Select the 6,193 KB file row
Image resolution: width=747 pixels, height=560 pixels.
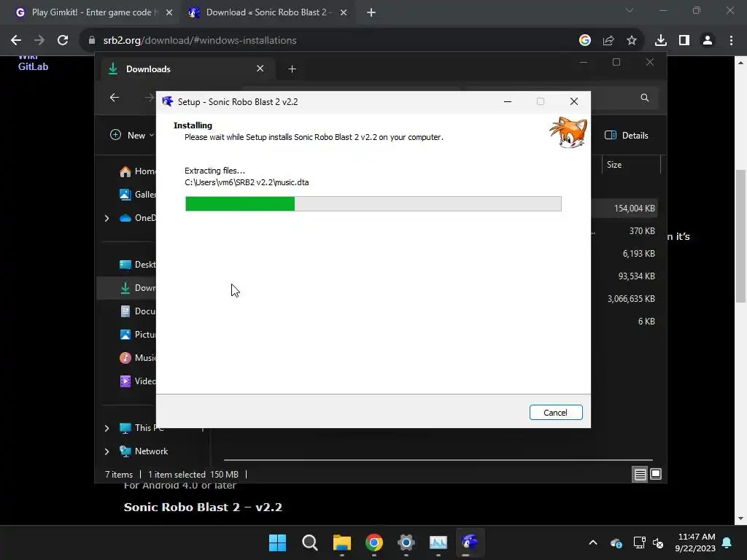point(624,253)
